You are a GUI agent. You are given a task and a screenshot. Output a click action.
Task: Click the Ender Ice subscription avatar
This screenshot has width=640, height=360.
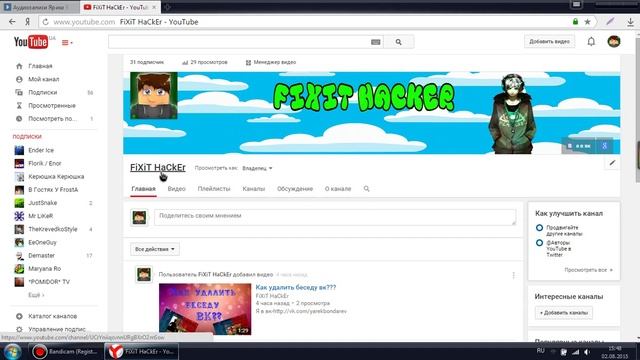pyautogui.click(x=19, y=150)
